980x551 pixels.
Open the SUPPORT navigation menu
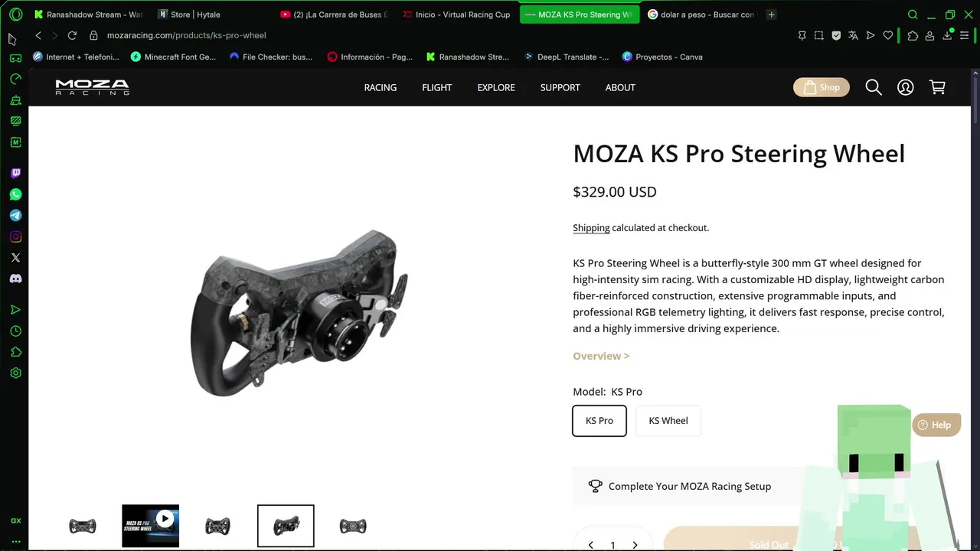(x=560, y=87)
